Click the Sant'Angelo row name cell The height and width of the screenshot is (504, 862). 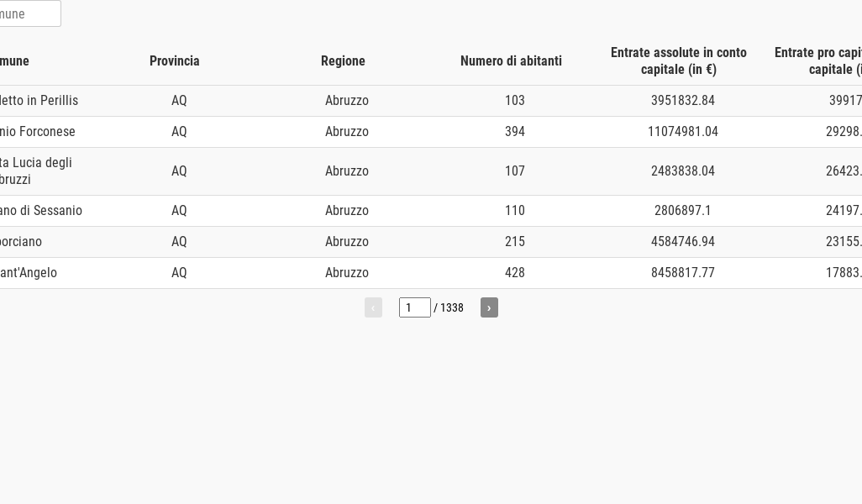[x=28, y=273]
